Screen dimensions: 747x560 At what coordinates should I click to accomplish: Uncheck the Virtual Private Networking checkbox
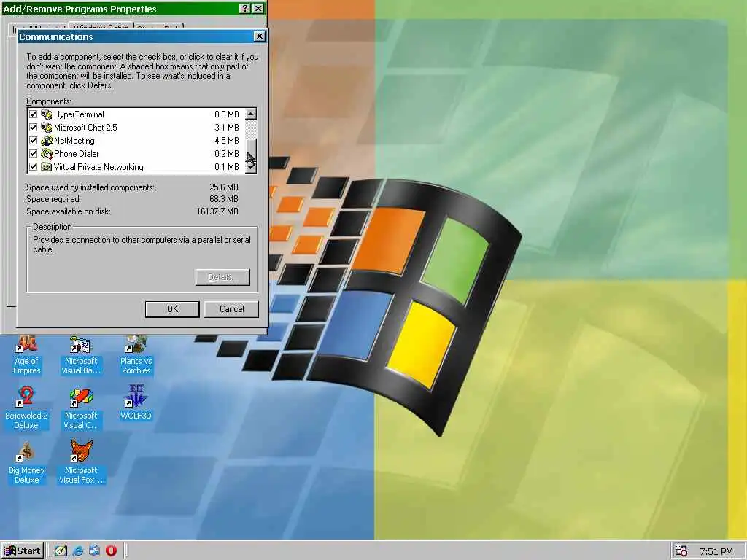coord(34,167)
